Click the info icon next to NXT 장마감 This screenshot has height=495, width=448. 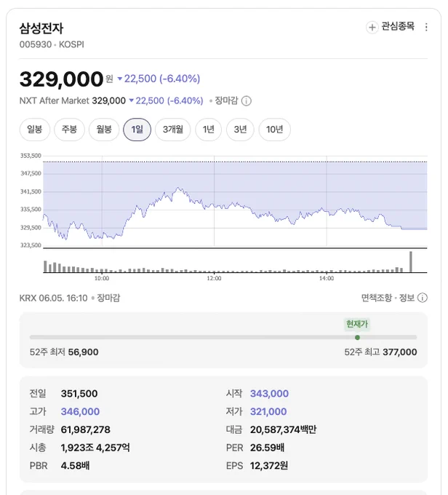(x=247, y=101)
